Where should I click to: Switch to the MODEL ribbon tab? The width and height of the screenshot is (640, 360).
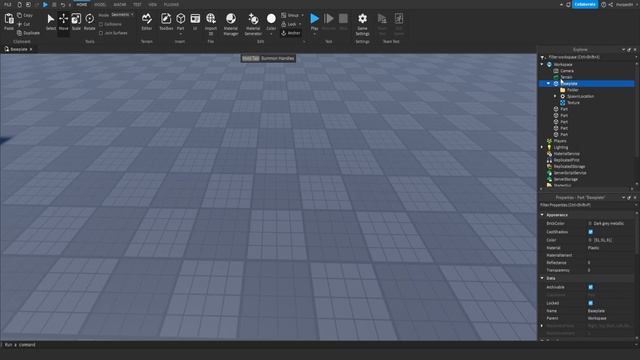[100, 4]
